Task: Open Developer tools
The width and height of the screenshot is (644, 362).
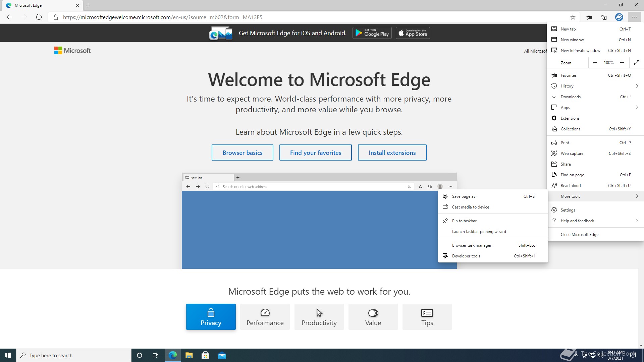Action: pos(493,256)
